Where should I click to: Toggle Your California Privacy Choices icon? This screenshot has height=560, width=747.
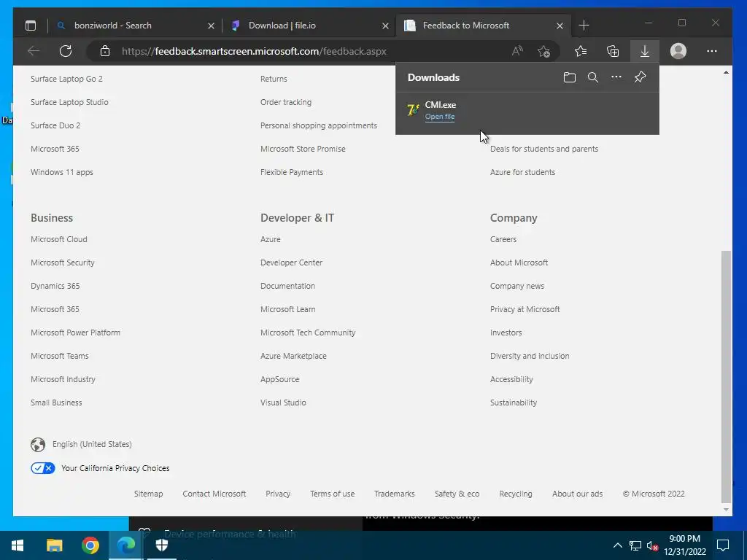click(43, 468)
